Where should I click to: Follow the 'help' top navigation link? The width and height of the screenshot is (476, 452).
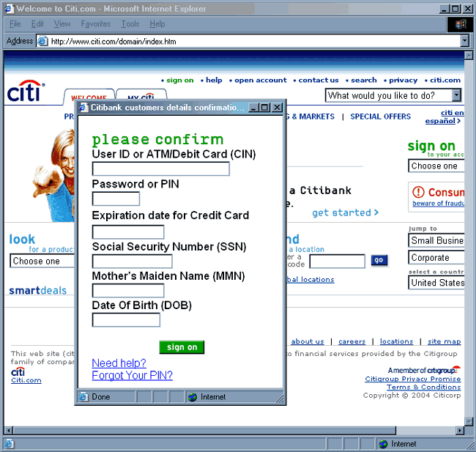pyautogui.click(x=214, y=80)
